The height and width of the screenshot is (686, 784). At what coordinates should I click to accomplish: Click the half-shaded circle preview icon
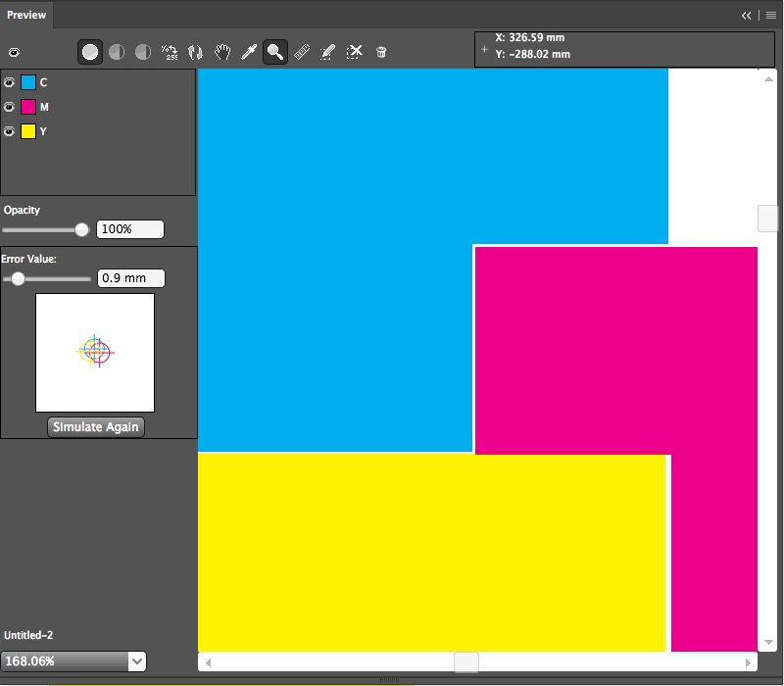117,52
